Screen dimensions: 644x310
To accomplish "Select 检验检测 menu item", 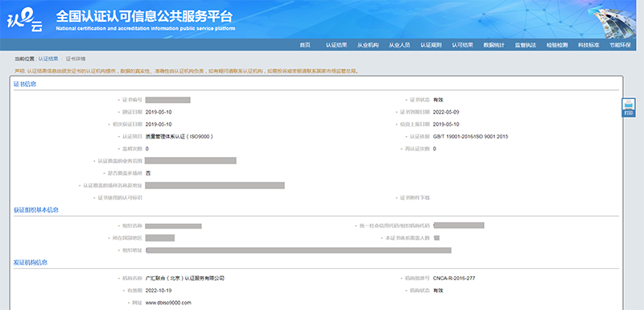I will pos(557,45).
